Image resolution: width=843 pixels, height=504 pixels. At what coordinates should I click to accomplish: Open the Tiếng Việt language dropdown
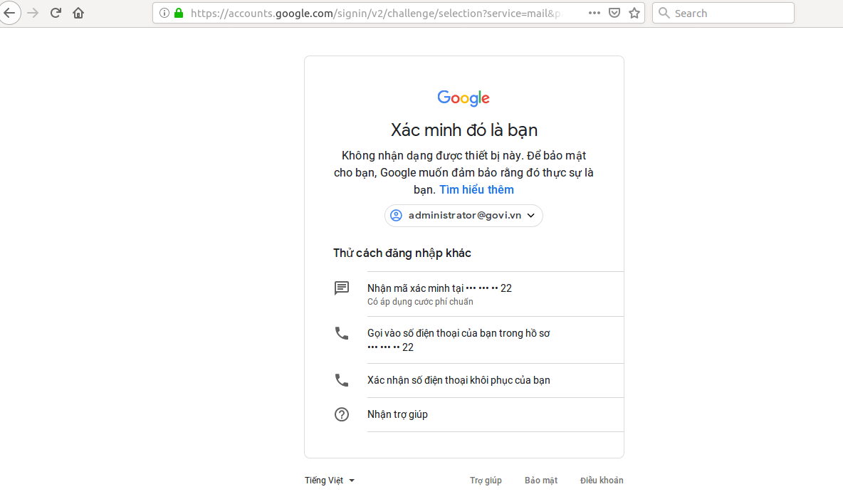click(329, 481)
